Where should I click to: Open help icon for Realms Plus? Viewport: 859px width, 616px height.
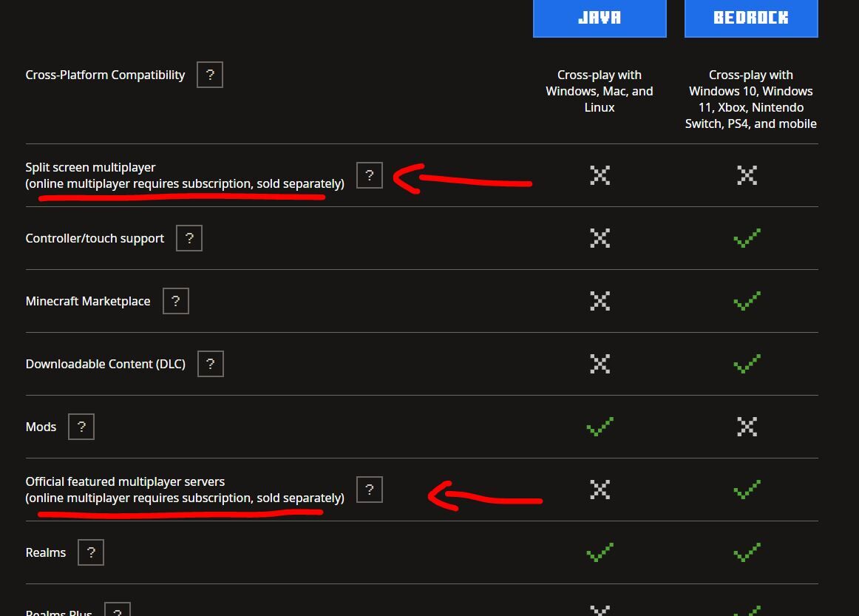tap(118, 609)
